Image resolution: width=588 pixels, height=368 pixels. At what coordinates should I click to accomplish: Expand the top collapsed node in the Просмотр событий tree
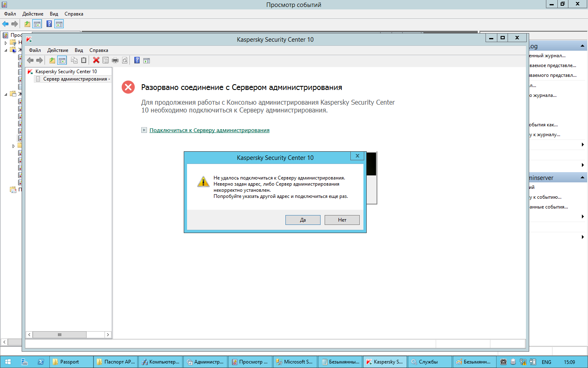point(6,43)
